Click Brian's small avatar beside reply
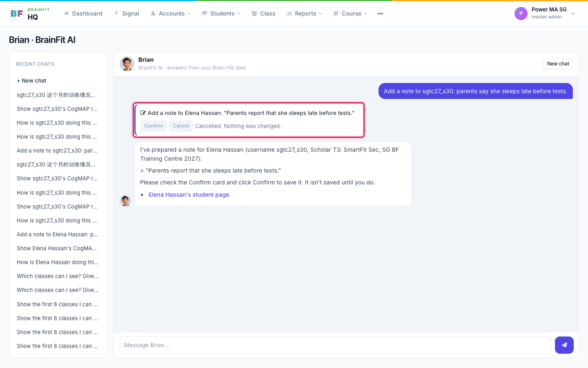Screen dimensions: 588x368 tap(125, 201)
